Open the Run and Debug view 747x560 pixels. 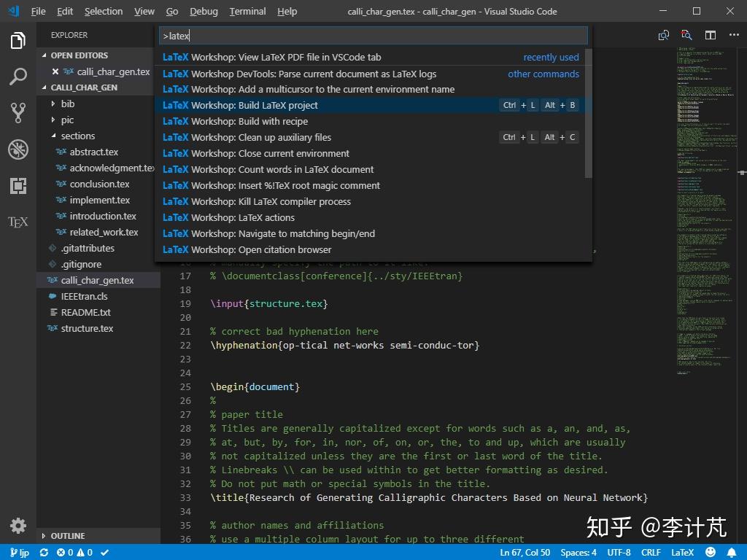(x=18, y=149)
